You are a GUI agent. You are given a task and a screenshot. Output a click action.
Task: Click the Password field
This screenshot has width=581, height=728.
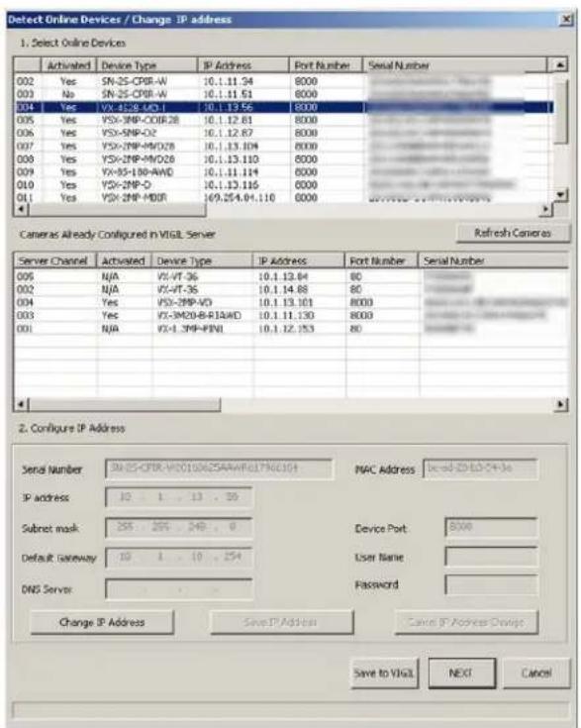(x=492, y=585)
